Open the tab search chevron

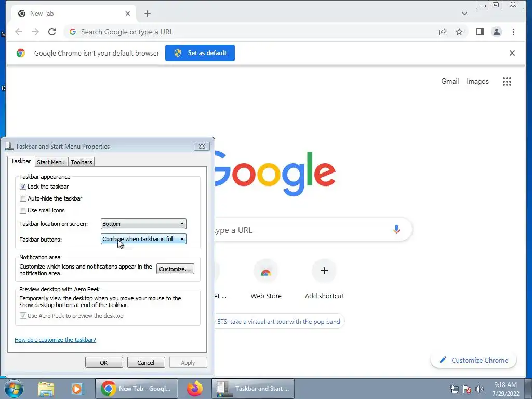464,14
